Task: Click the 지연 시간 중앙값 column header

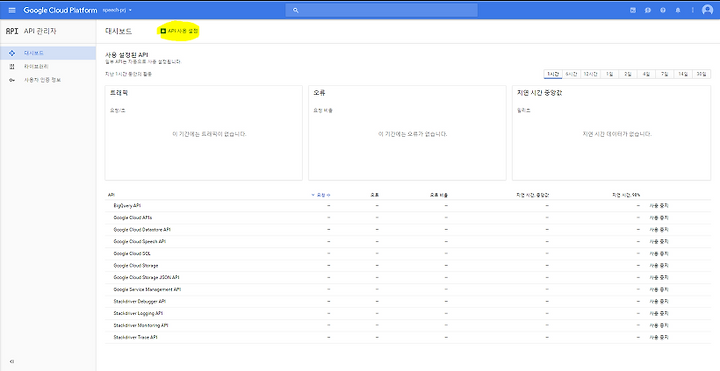Action: [533, 195]
